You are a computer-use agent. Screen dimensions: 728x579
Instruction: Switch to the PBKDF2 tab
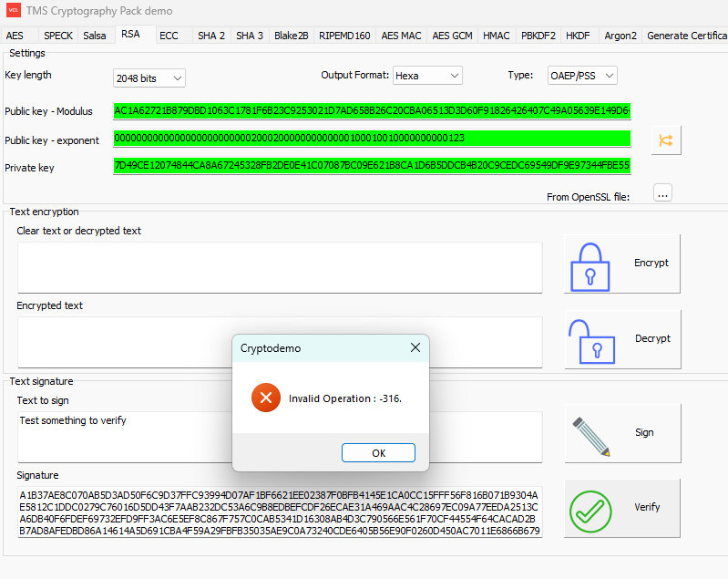[538, 36]
